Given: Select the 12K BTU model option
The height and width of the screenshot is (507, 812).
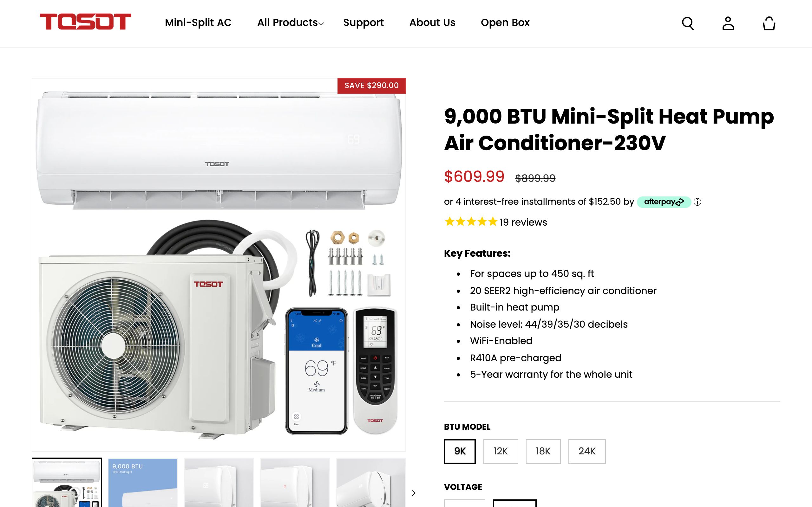Looking at the screenshot, I should 501,451.
